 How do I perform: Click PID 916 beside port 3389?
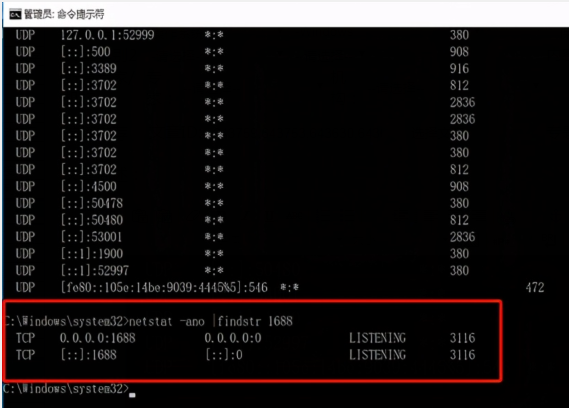pyautogui.click(x=459, y=68)
